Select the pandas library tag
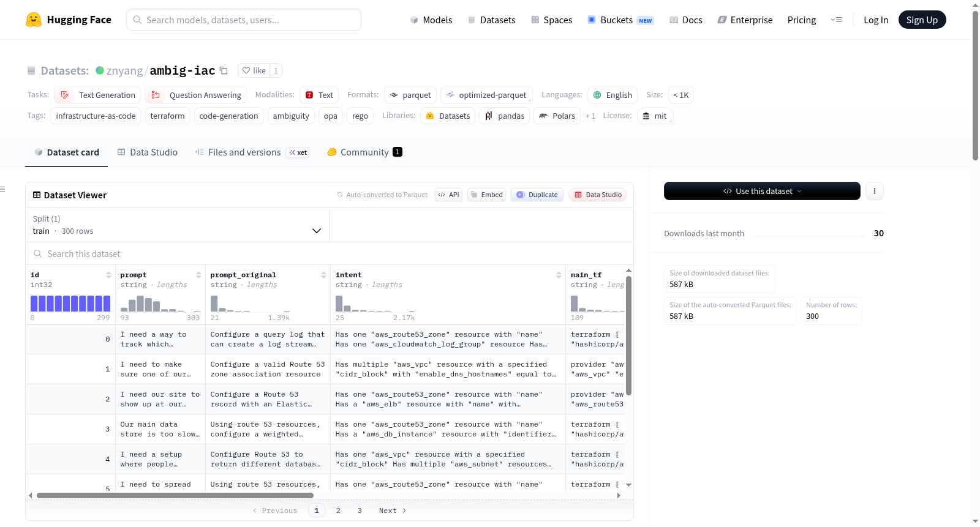This screenshot has width=980, height=527. point(505,116)
